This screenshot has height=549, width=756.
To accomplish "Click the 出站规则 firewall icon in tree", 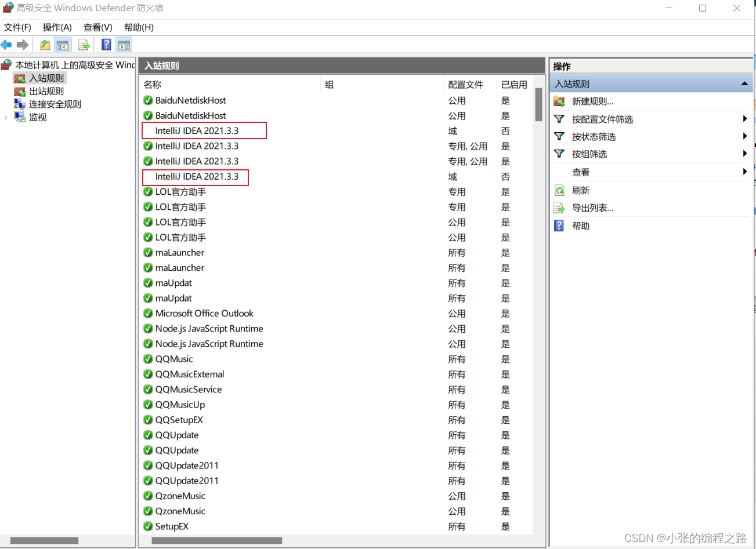I will [20, 91].
